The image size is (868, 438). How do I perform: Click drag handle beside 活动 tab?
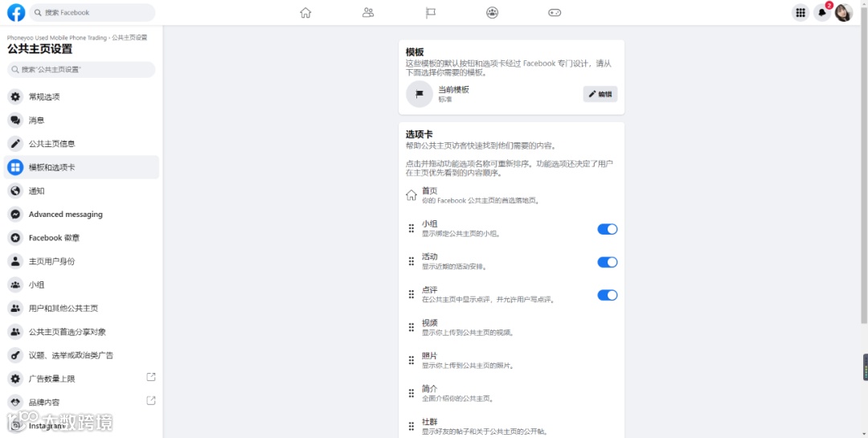411,261
